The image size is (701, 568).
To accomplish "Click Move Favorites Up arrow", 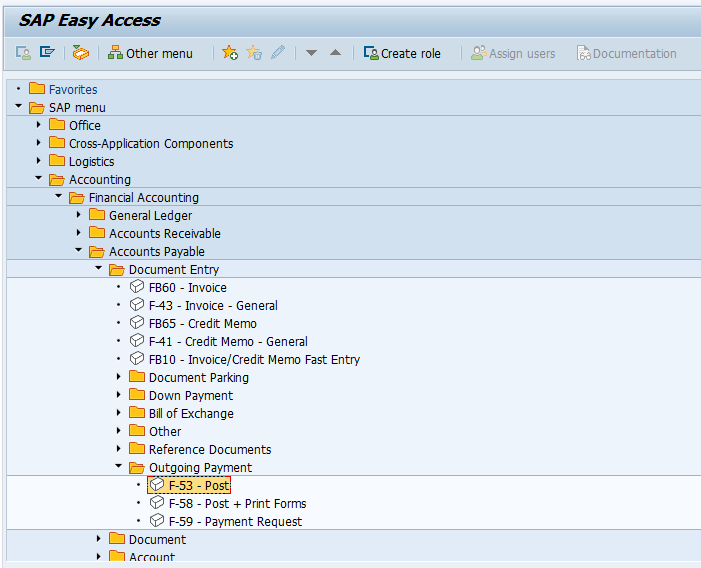I will pos(335,53).
